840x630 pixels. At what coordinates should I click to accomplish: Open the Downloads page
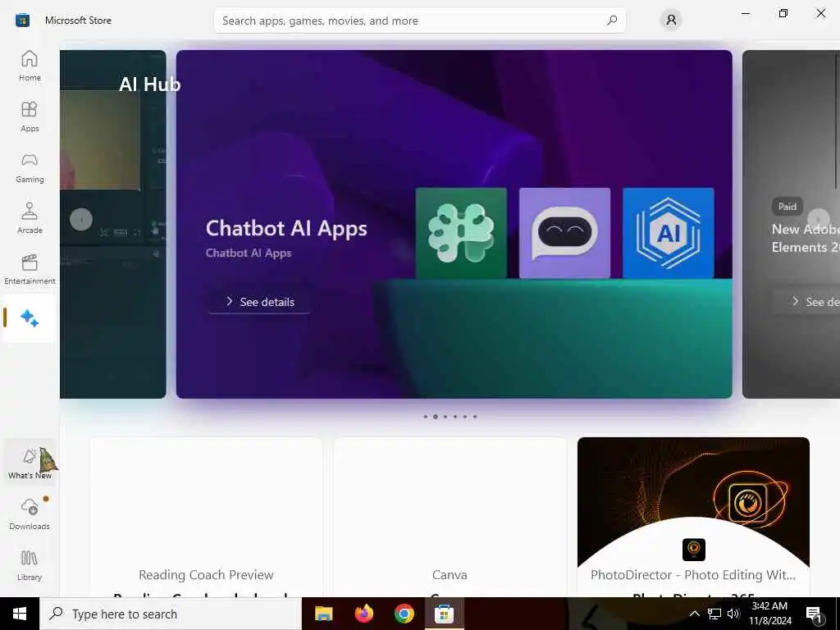[x=30, y=514]
